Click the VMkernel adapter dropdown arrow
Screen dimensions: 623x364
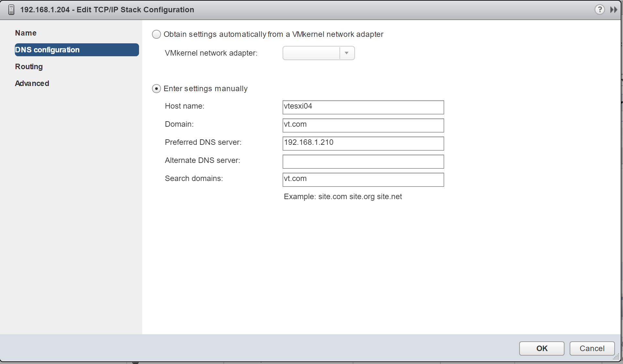[347, 53]
